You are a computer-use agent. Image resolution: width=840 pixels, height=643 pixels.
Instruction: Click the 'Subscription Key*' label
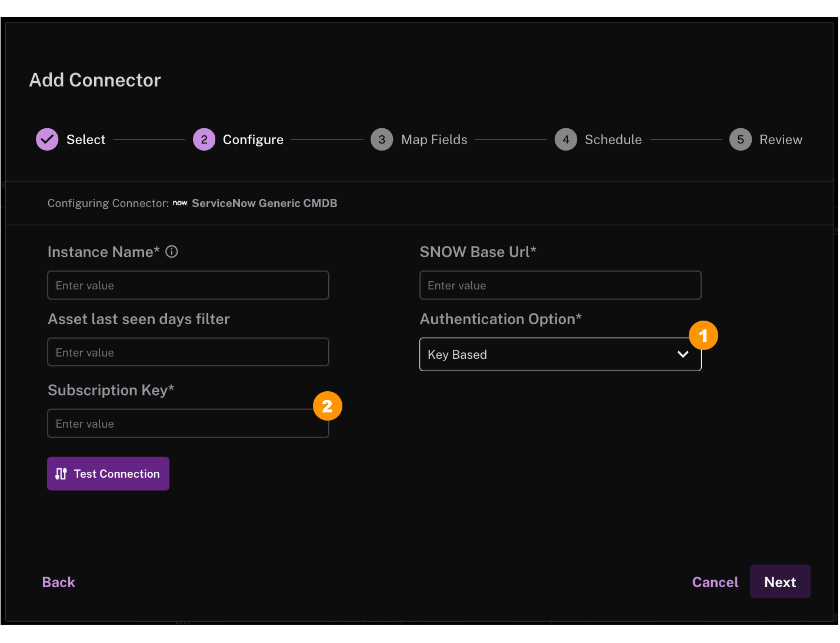pos(111,390)
